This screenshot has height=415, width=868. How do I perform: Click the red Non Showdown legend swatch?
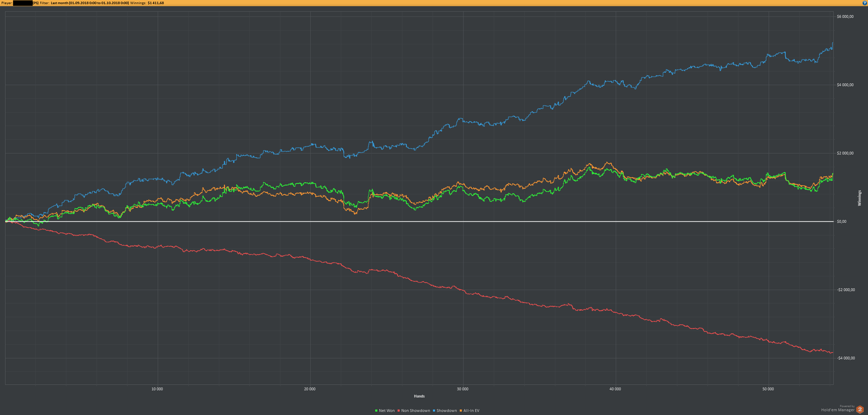pyautogui.click(x=399, y=411)
